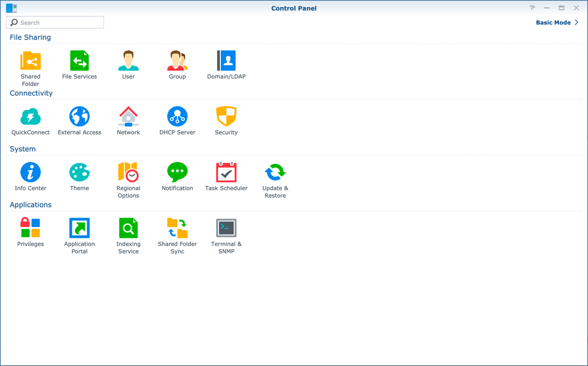Open Group settings

[x=177, y=61]
